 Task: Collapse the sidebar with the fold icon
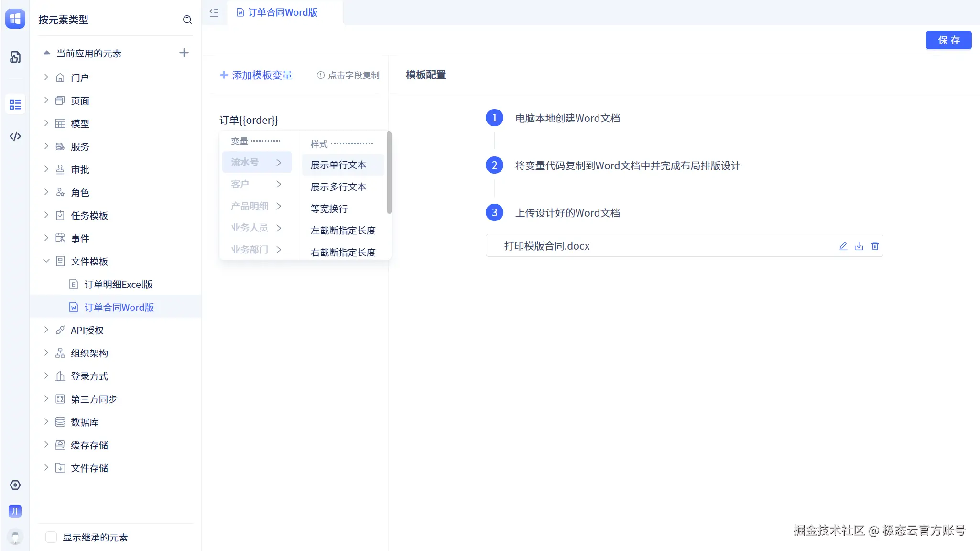(214, 13)
